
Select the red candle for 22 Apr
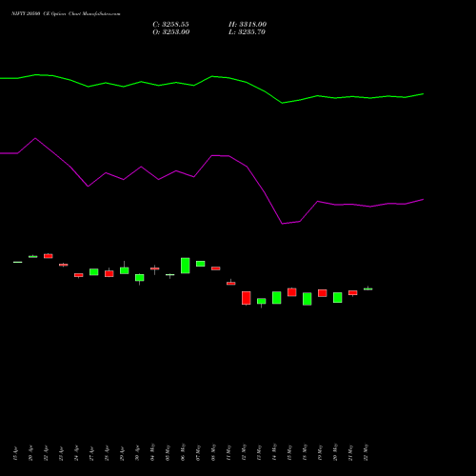(49, 256)
